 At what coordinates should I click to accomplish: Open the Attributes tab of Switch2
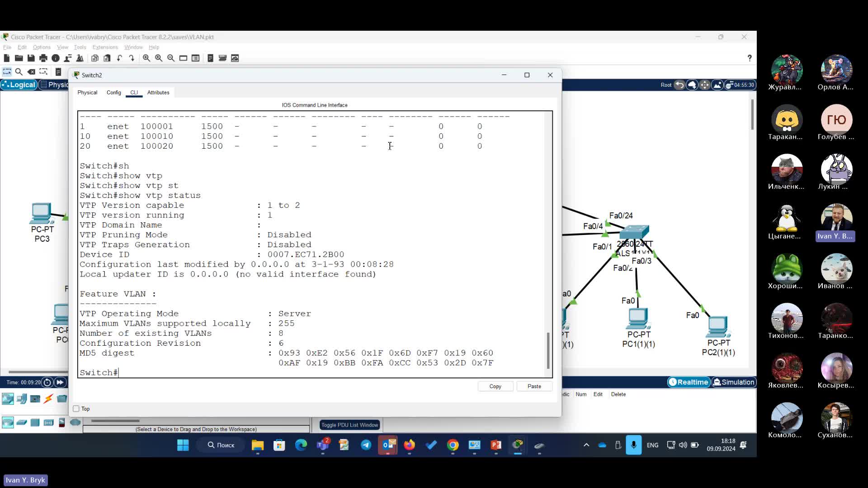pos(158,92)
